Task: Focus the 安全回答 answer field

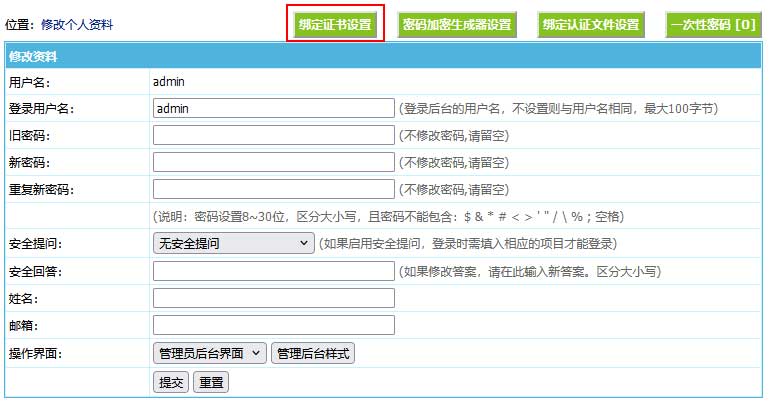Action: (x=273, y=271)
